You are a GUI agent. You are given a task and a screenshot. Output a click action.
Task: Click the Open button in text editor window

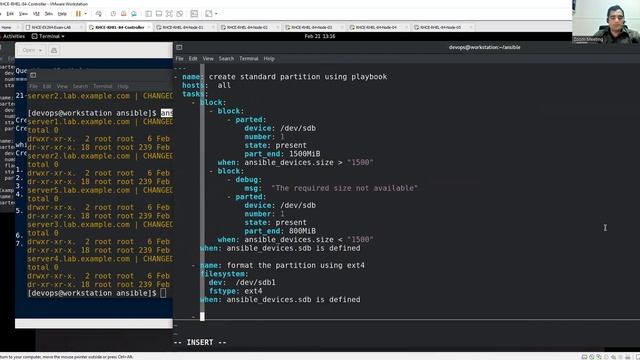[x=29, y=50]
